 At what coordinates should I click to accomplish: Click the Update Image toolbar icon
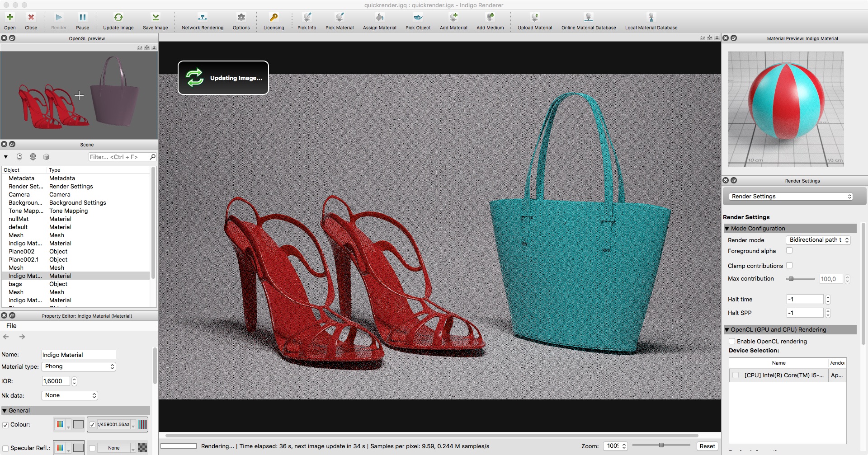(118, 18)
